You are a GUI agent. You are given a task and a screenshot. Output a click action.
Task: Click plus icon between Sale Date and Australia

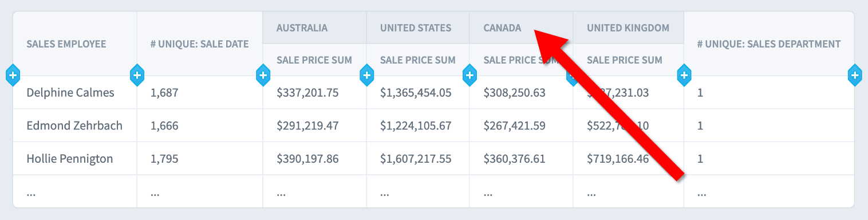pyautogui.click(x=263, y=75)
